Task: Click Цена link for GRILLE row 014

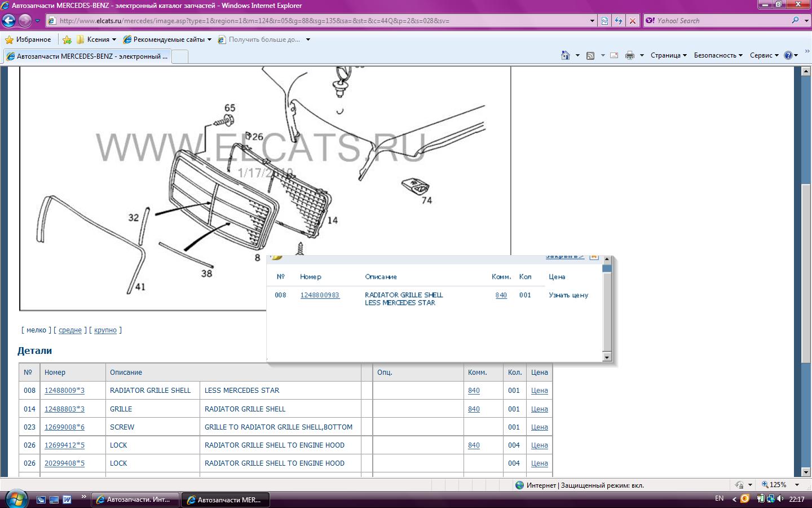Action: coord(539,409)
